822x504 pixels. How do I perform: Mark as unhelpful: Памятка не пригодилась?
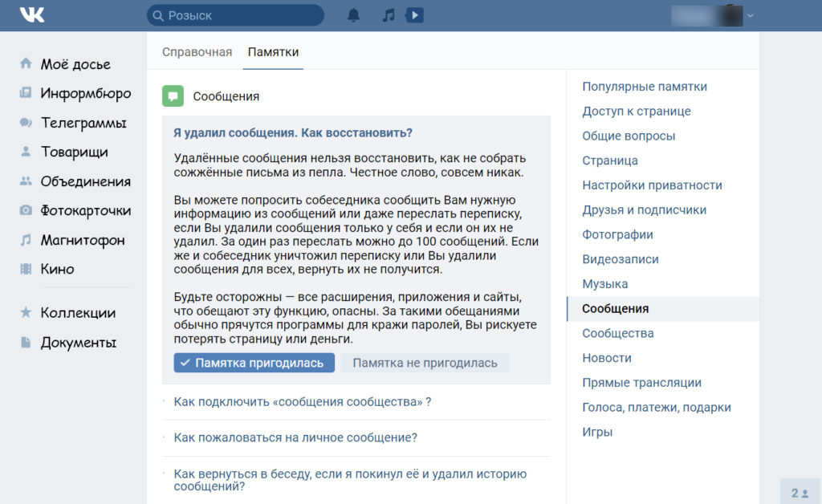pyautogui.click(x=425, y=363)
